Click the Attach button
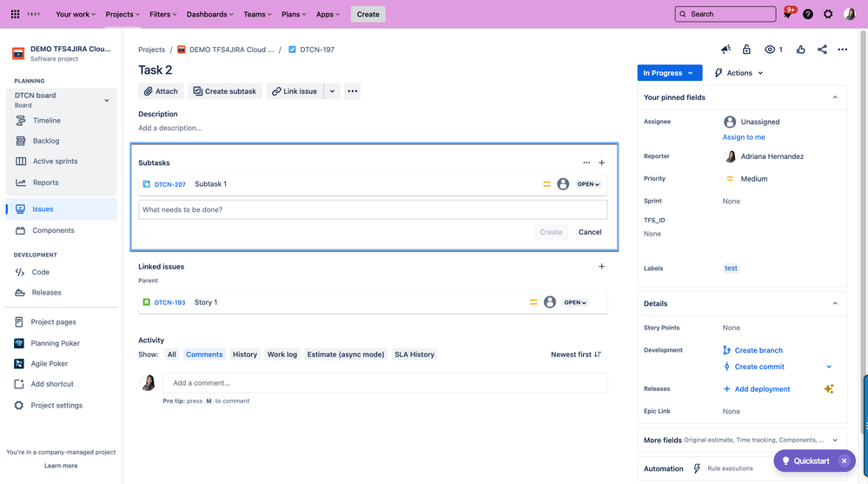Viewport: 868px width, 484px height. (x=161, y=91)
